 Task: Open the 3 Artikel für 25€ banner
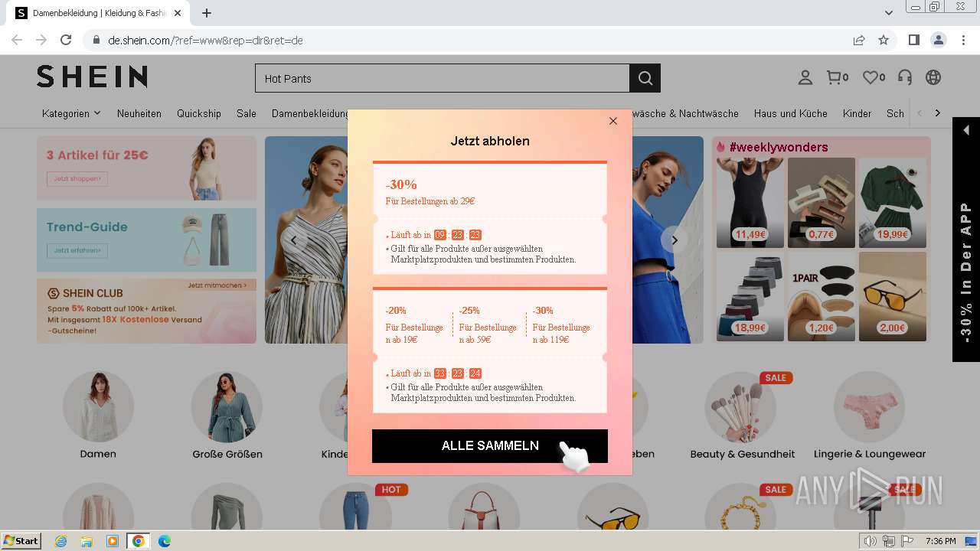[x=146, y=168]
